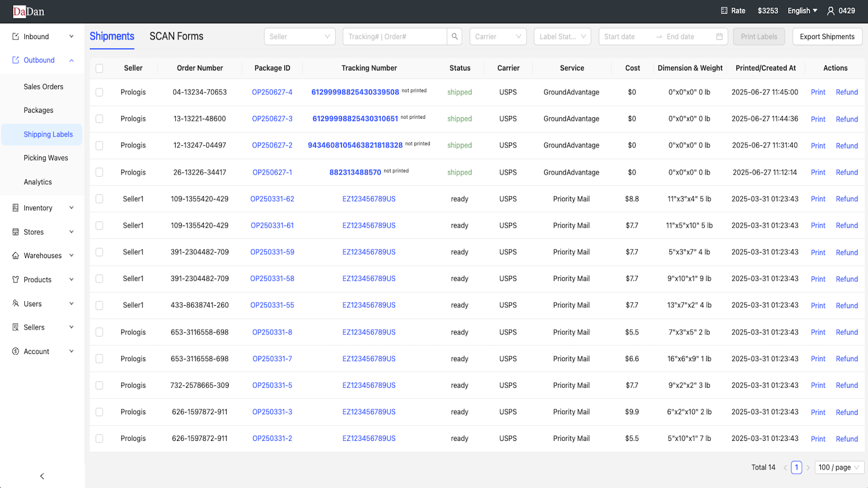Screen dimensions: 868x488
Task: Check the select-all checkbox in the table header
Action: 99,68
